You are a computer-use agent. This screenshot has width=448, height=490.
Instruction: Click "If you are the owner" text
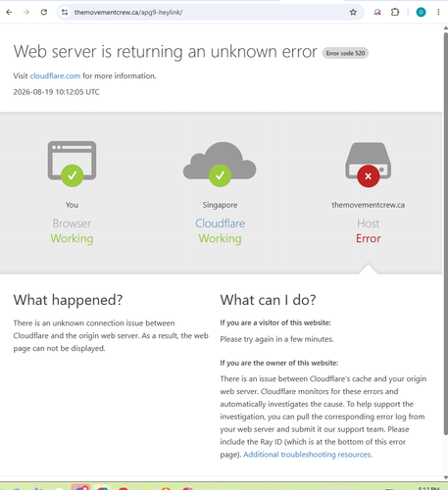pos(279,363)
